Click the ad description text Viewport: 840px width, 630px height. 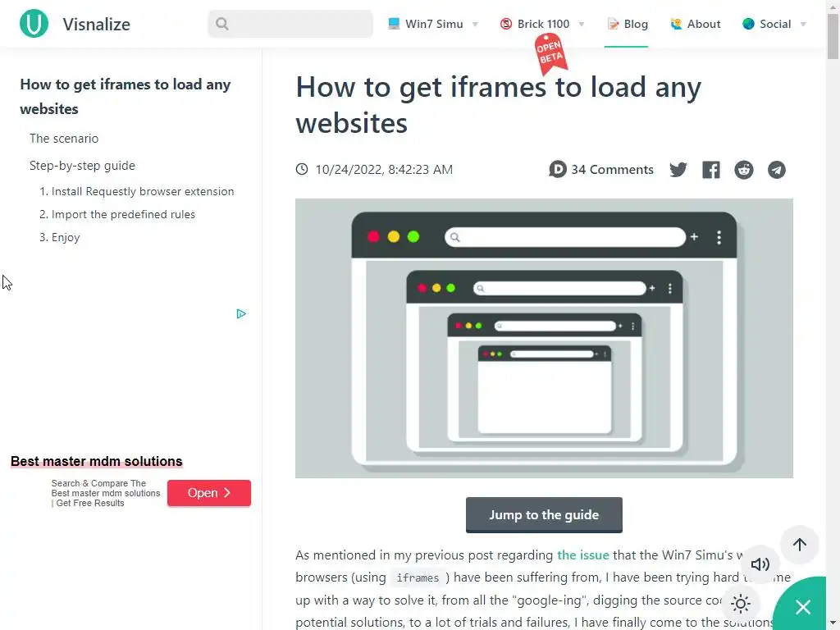coord(106,493)
